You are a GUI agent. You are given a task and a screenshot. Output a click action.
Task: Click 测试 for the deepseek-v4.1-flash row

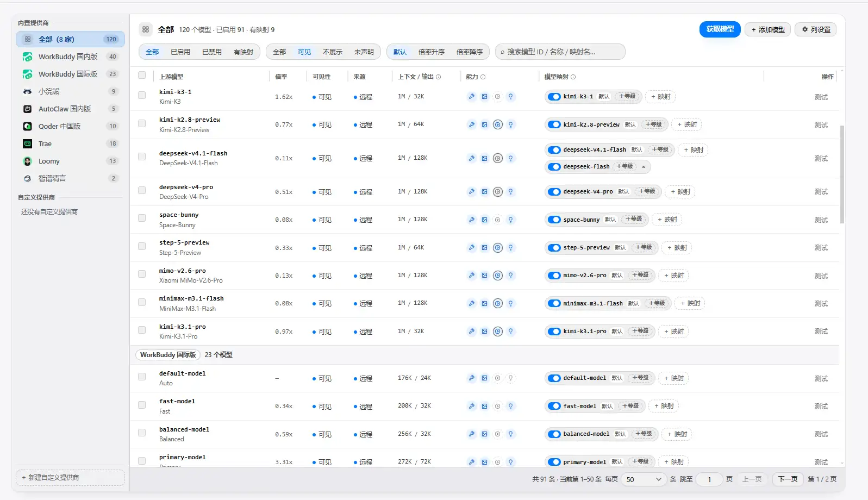(x=821, y=159)
